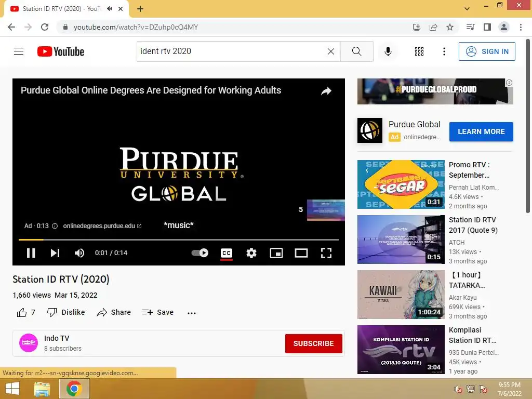Open Kompilasi Station ID RTV thumbnail
The image size is (532, 399).
[x=401, y=350]
